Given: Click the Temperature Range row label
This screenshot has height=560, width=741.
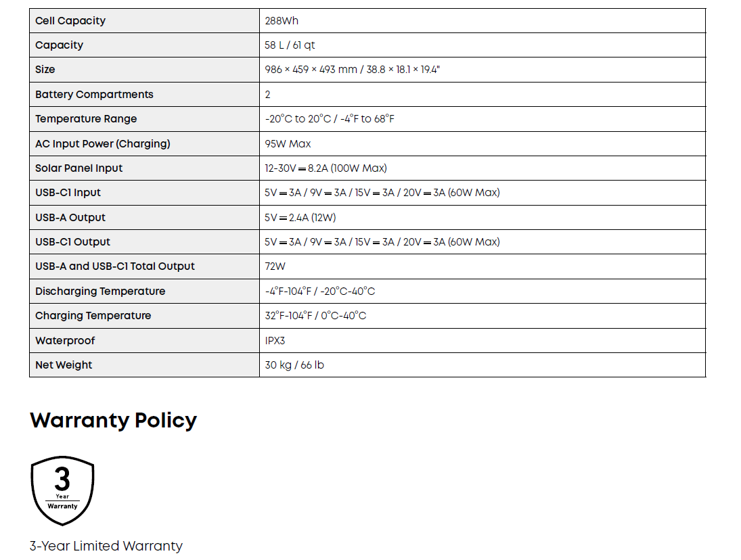Looking at the screenshot, I should pos(86,119).
